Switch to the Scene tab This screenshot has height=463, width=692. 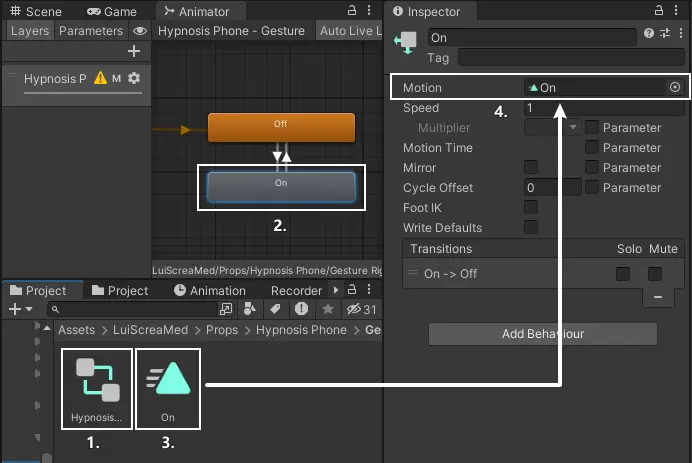coord(36,11)
